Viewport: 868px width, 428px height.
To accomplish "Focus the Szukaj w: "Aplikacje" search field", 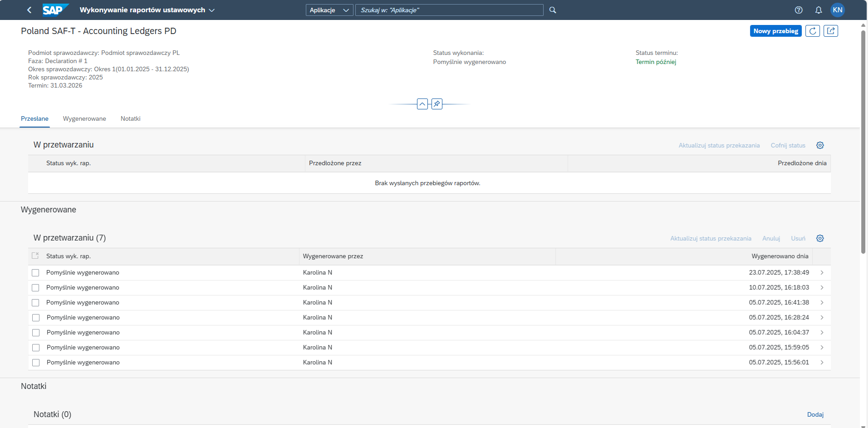I will coord(449,10).
